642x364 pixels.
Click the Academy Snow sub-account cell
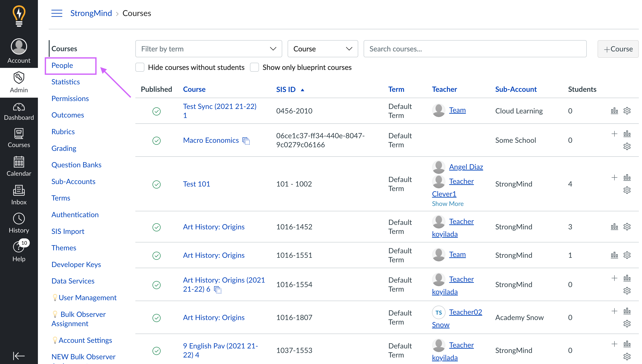519,318
